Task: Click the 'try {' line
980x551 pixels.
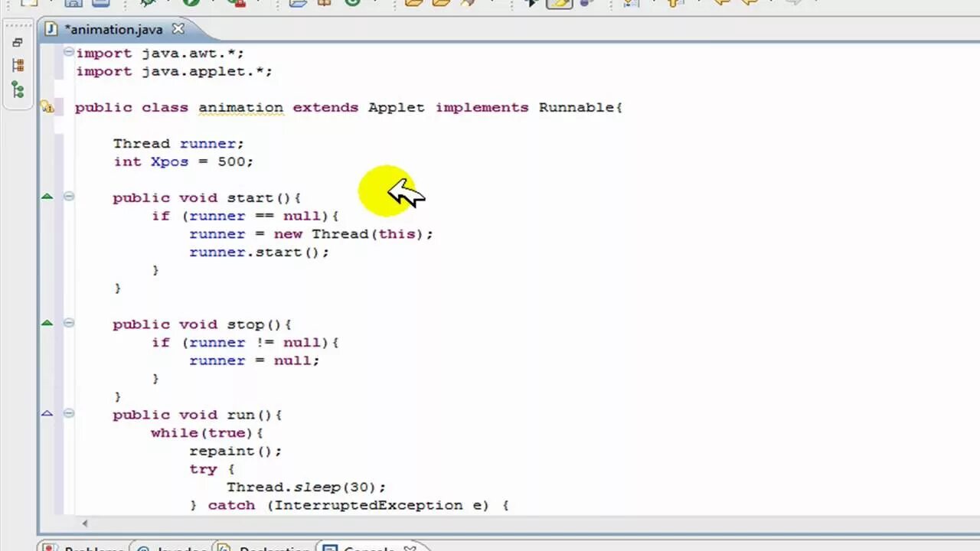Action: (x=212, y=469)
